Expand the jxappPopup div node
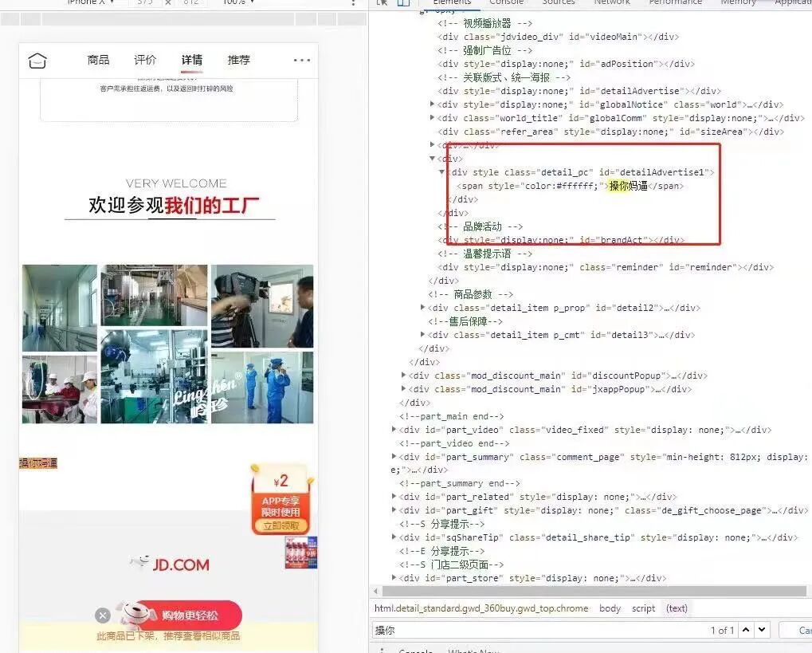Viewport: 812px width, 653px height. coord(403,388)
